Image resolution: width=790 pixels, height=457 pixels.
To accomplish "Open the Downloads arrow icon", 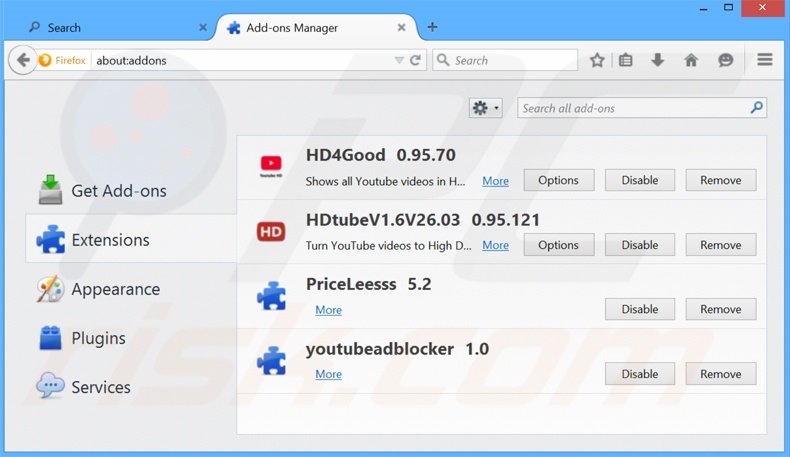I will coord(657,60).
